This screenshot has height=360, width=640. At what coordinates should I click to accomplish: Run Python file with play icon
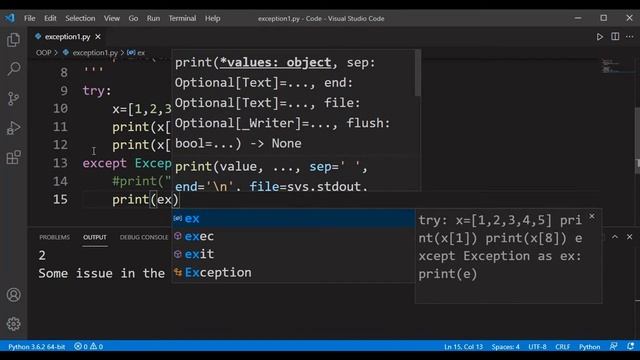tap(599, 37)
